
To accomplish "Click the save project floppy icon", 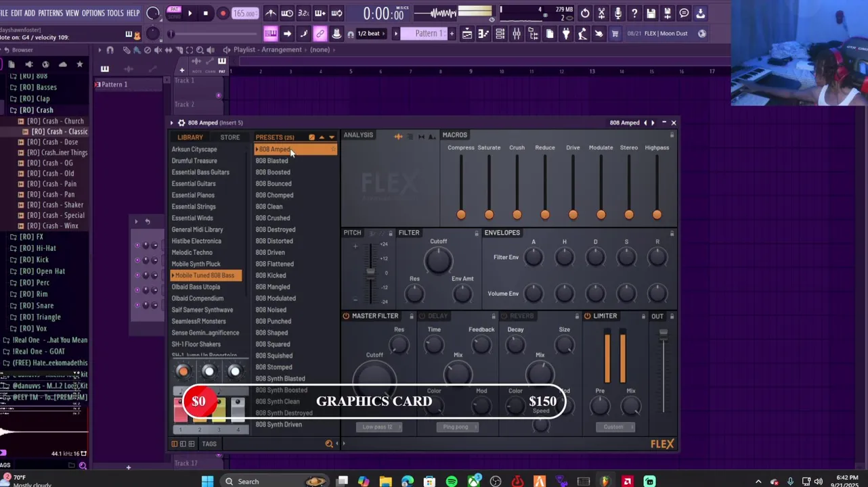I will coord(651,13).
